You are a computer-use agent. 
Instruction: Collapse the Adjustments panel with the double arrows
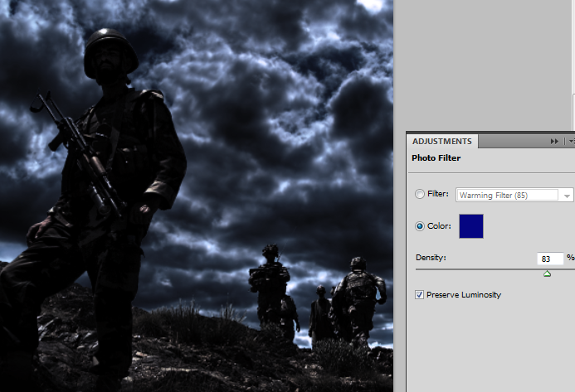tap(554, 142)
